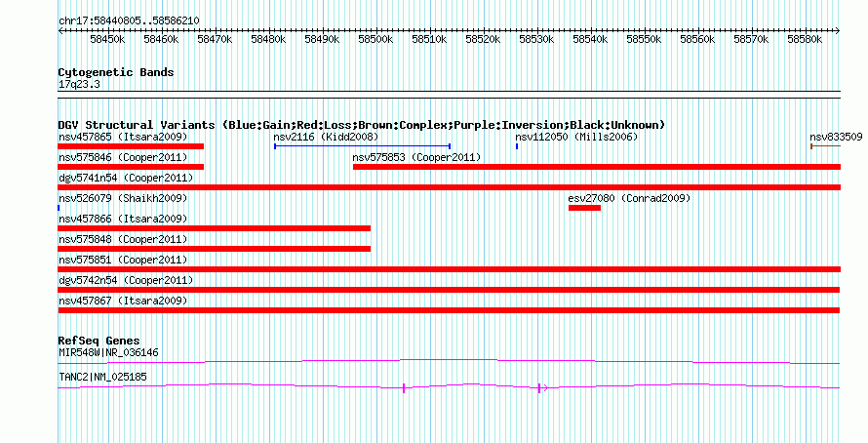Select the red bar under nsv457865
The height and width of the screenshot is (443, 868).
131,146
